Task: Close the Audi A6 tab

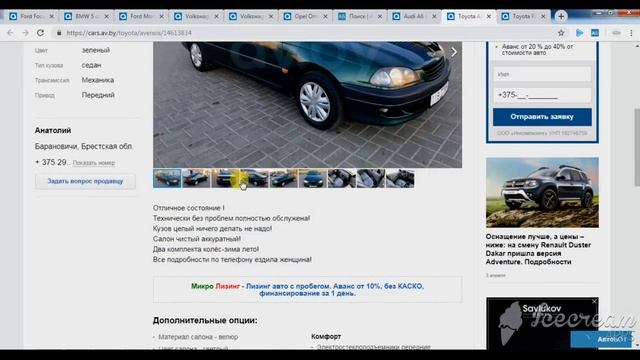Action: pos(434,16)
